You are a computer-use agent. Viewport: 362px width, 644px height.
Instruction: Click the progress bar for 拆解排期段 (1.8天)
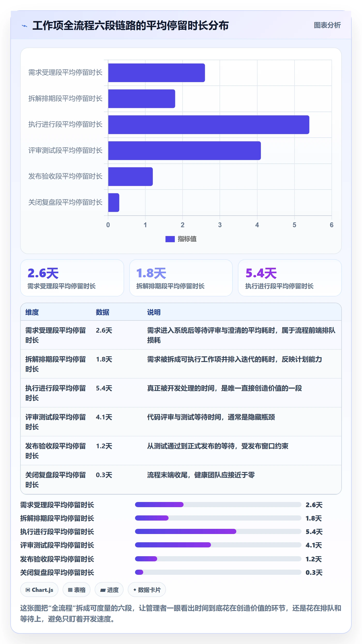tap(218, 518)
